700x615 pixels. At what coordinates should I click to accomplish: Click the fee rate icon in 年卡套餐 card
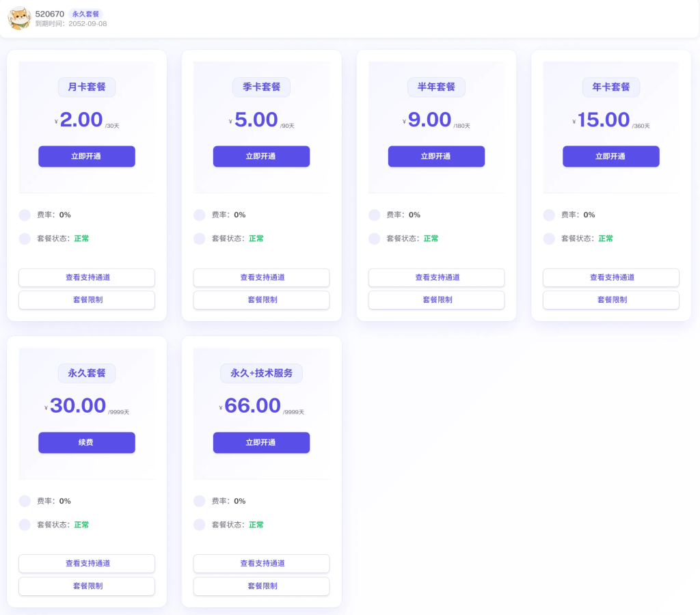(x=549, y=215)
